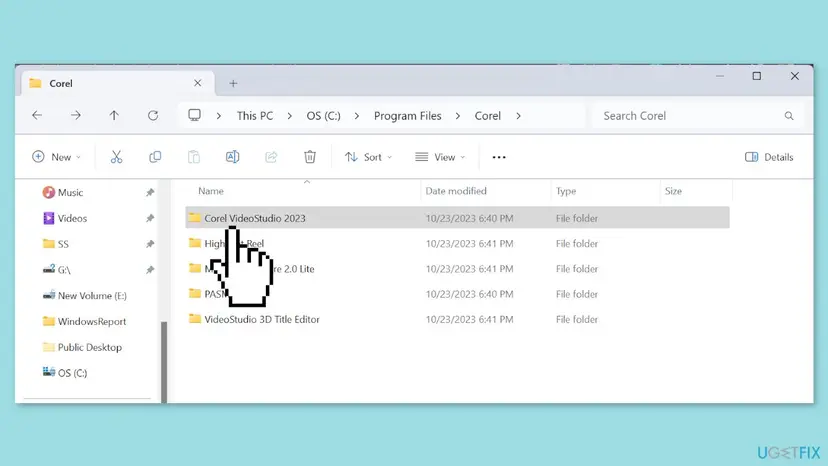
Task: Select the VideoStudio 3D Title Editor folder
Action: 457,319
